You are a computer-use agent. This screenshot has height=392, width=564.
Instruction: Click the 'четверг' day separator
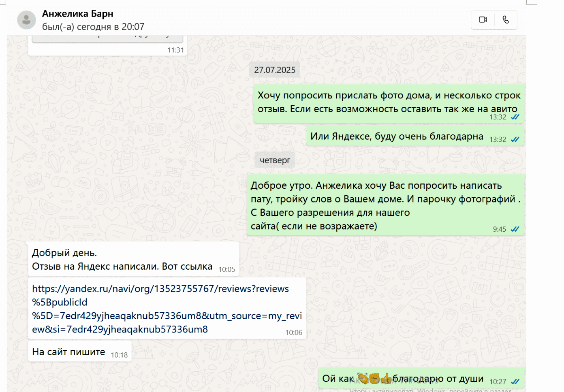tap(275, 160)
